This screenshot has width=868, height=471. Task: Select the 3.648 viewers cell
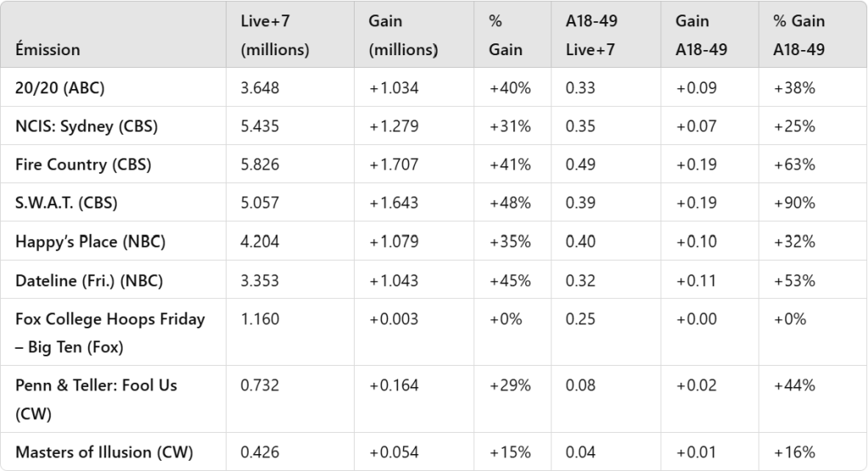[x=260, y=87]
